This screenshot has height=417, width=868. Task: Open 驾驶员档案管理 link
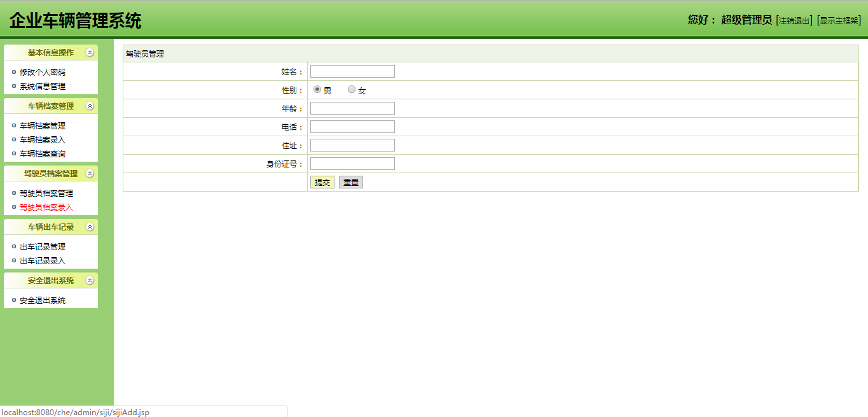[x=46, y=194]
